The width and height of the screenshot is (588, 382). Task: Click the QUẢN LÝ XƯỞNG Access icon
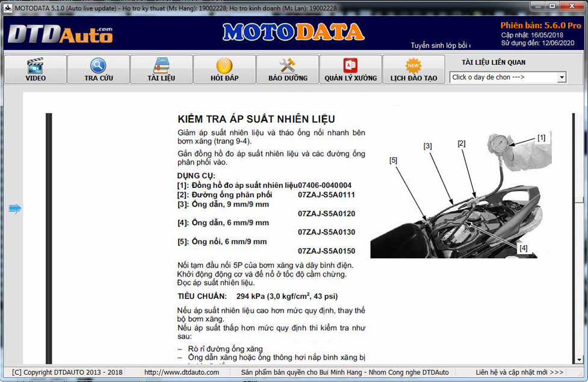click(x=351, y=65)
